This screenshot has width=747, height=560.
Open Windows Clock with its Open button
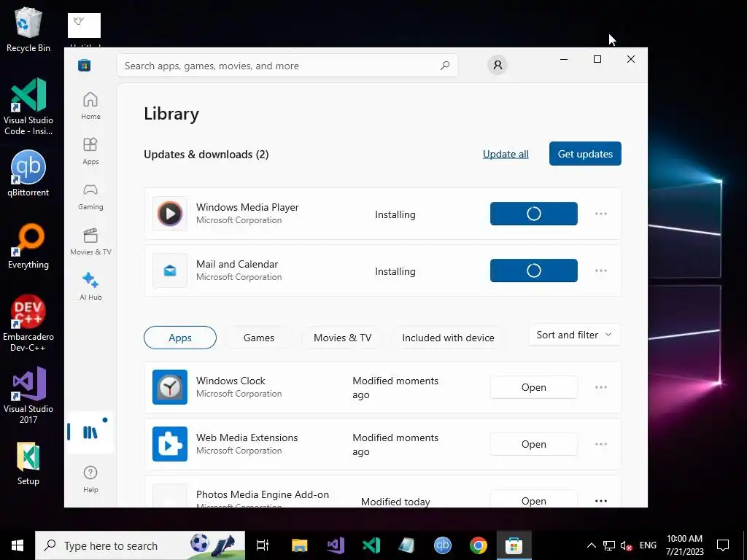click(x=533, y=387)
